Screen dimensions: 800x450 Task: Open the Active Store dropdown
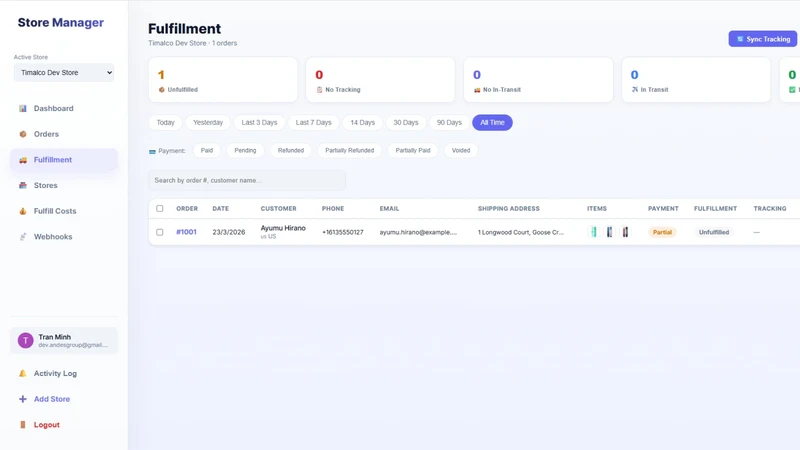point(64,73)
